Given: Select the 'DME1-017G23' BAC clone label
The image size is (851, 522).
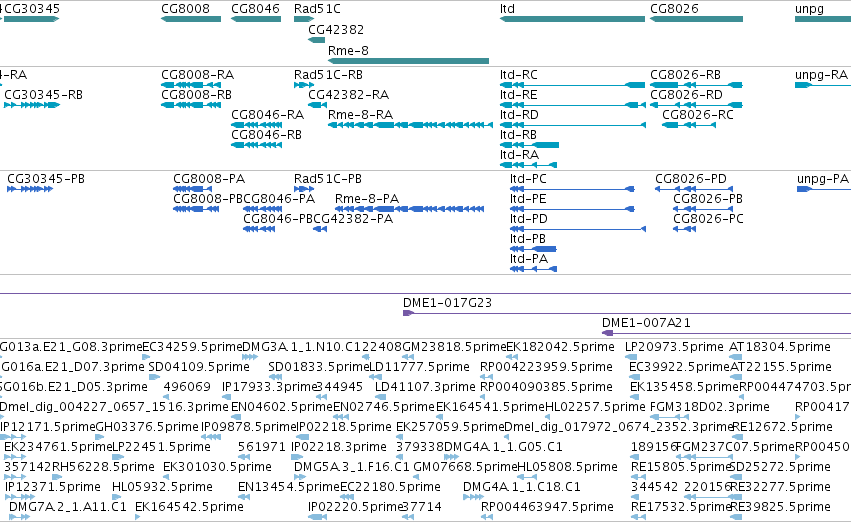Looking at the screenshot, I should [x=447, y=303].
